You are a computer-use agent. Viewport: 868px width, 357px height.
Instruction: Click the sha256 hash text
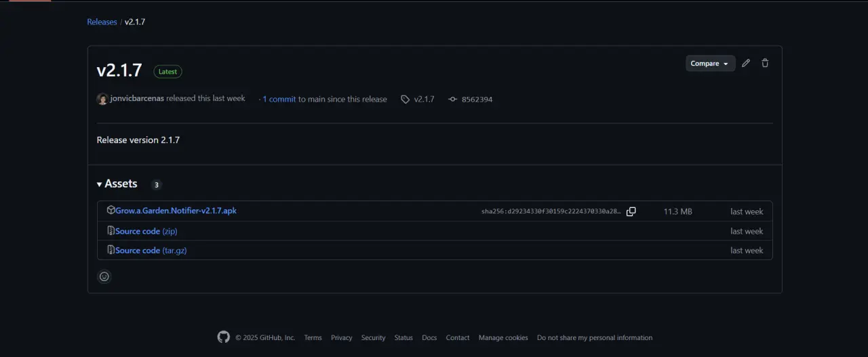tap(551, 211)
